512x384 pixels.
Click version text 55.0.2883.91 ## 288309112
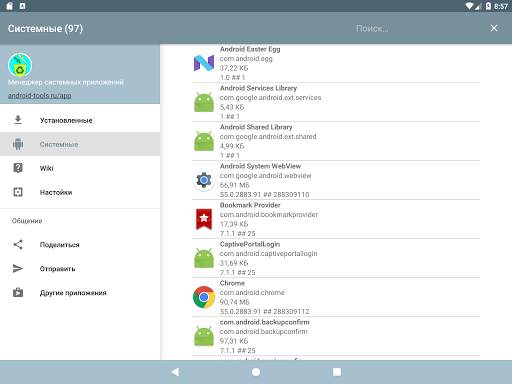coord(265,312)
